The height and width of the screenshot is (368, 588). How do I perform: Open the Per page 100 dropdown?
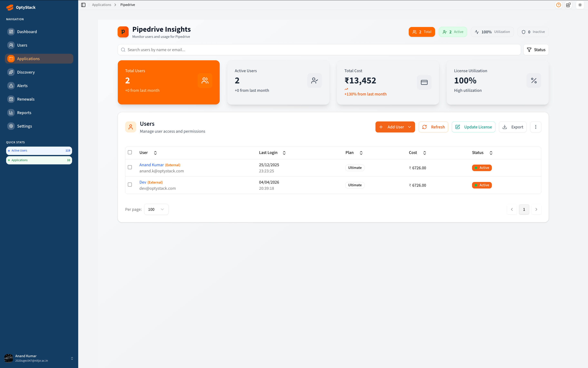click(156, 209)
